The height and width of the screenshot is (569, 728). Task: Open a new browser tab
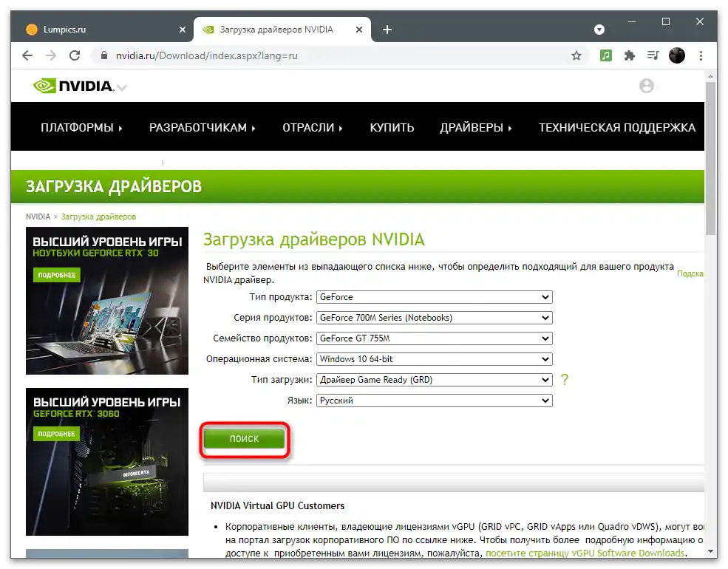pyautogui.click(x=387, y=30)
